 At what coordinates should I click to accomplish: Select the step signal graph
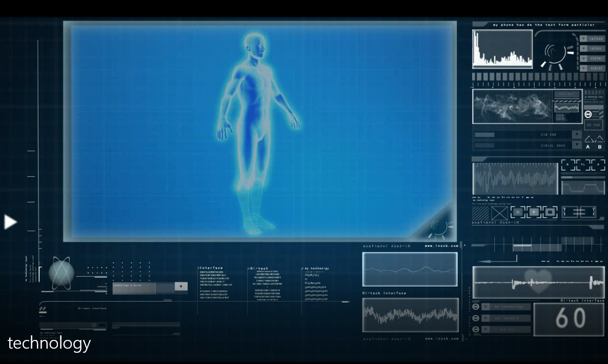(583, 187)
